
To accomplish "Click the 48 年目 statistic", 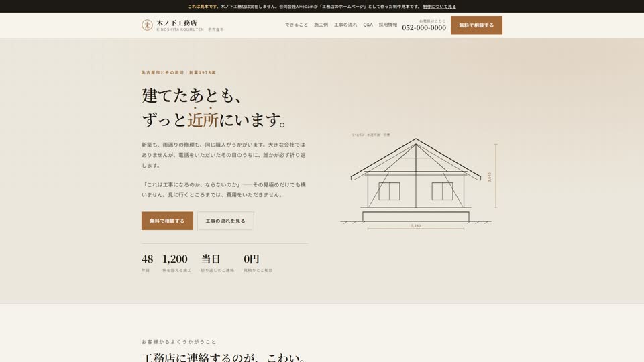I will click(147, 263).
